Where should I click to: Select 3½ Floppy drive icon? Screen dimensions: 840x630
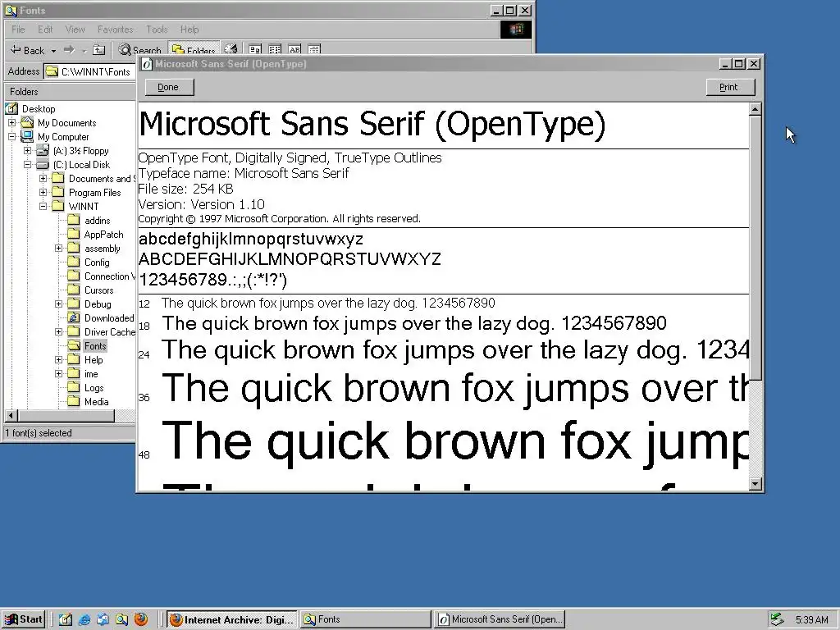tap(43, 151)
